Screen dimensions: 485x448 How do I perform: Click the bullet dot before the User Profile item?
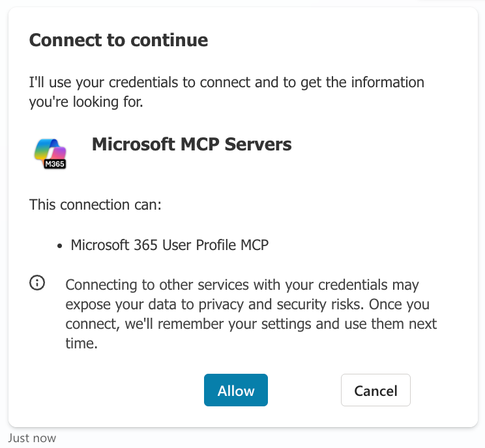click(60, 245)
